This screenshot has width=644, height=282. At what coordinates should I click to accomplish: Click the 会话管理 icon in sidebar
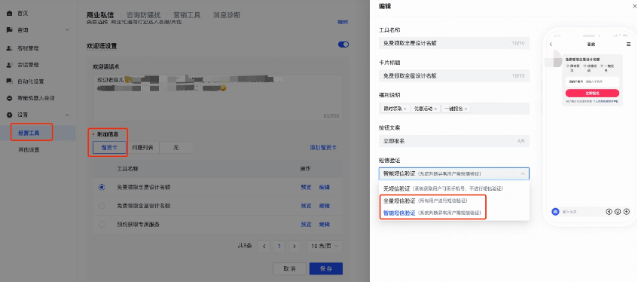[x=10, y=65]
